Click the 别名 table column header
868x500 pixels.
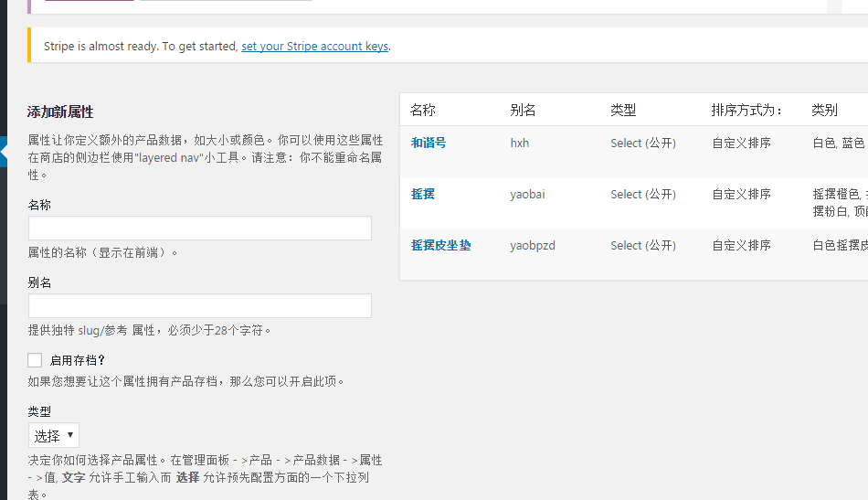(x=523, y=110)
